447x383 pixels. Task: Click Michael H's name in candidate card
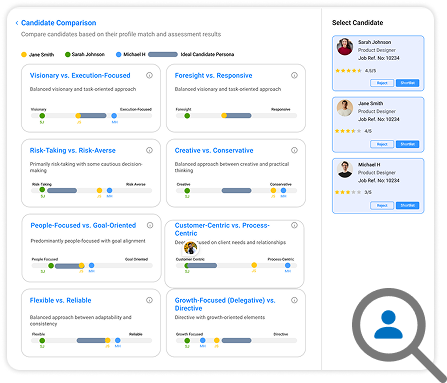click(x=369, y=165)
